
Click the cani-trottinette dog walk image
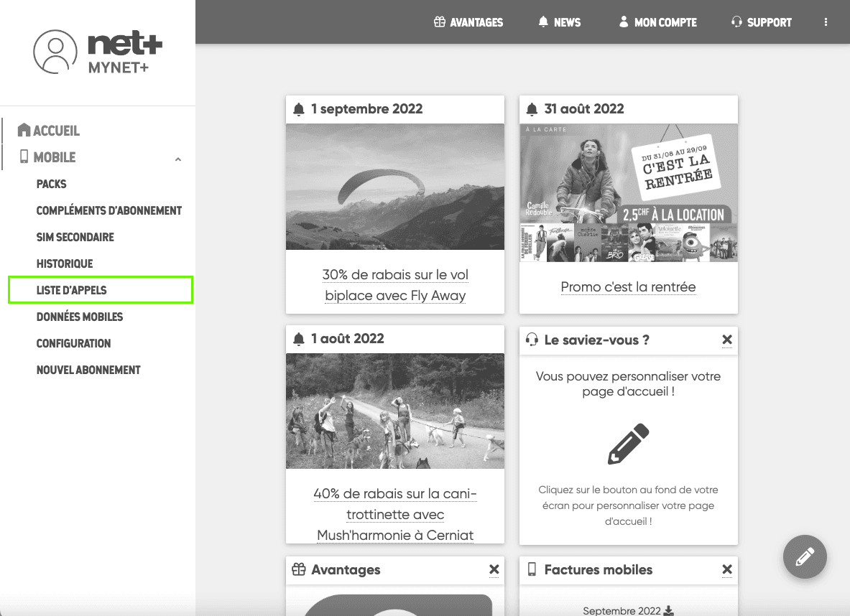pyautogui.click(x=395, y=411)
